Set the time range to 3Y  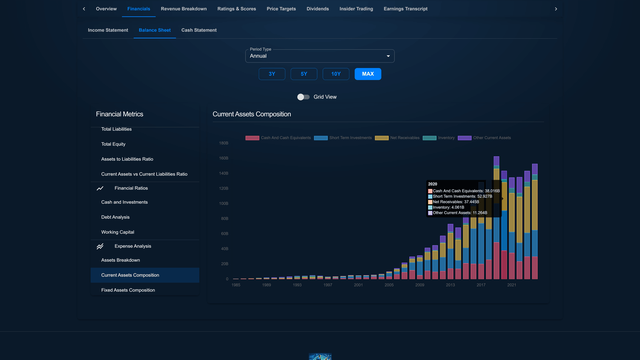point(272,74)
